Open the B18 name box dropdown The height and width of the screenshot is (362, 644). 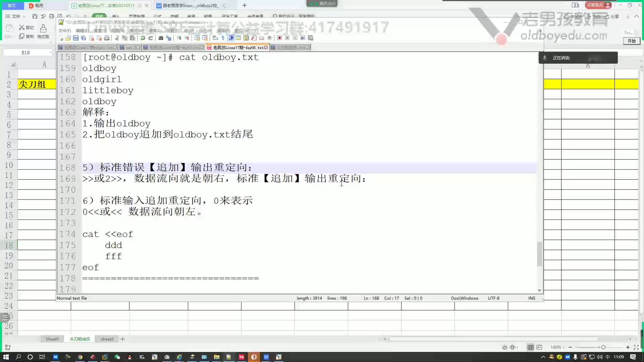(51, 53)
